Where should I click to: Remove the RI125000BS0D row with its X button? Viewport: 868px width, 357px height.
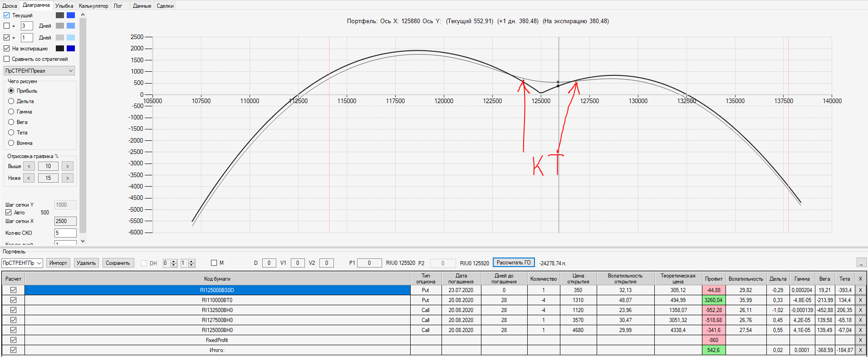pos(860,290)
